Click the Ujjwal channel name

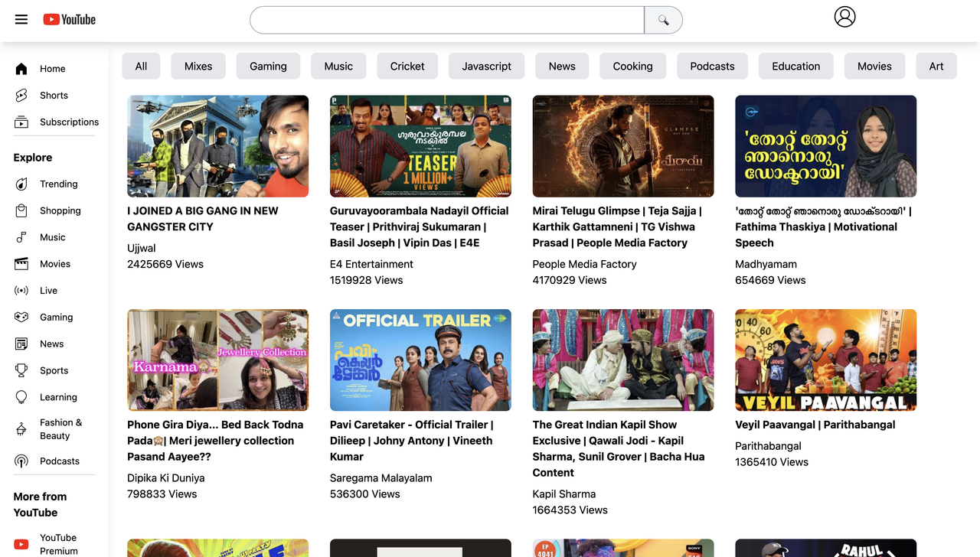[142, 249]
